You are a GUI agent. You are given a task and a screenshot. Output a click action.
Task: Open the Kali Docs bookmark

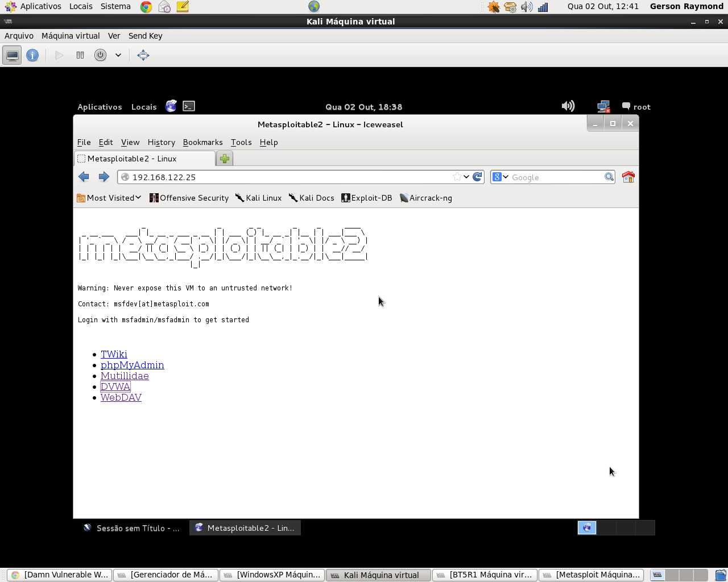coord(312,198)
